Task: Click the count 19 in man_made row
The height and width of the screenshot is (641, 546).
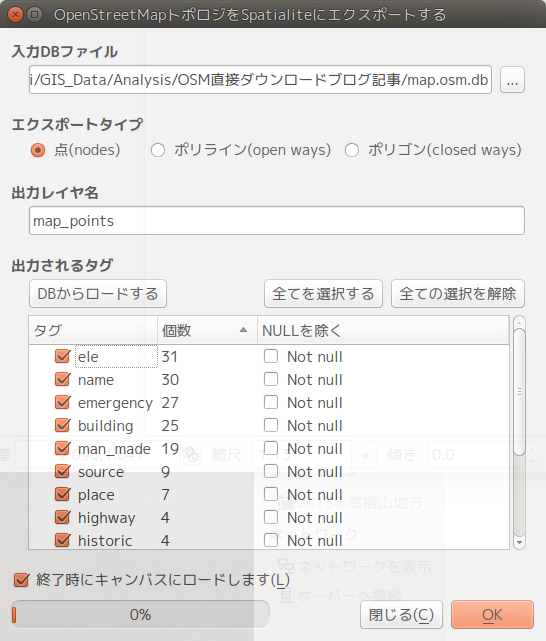Action: 170,449
